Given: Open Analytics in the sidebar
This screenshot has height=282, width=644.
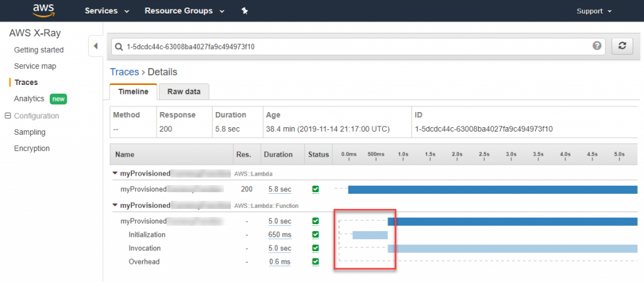Looking at the screenshot, I should (x=29, y=99).
